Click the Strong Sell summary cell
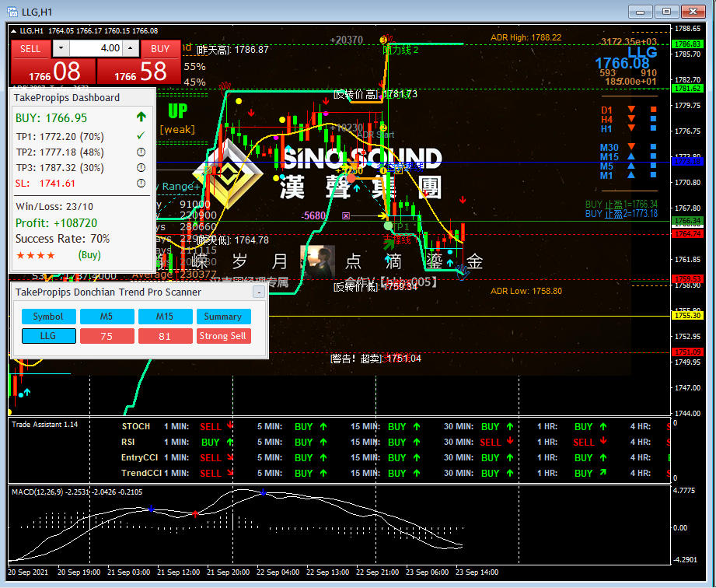The height and width of the screenshot is (588, 716). (x=223, y=336)
